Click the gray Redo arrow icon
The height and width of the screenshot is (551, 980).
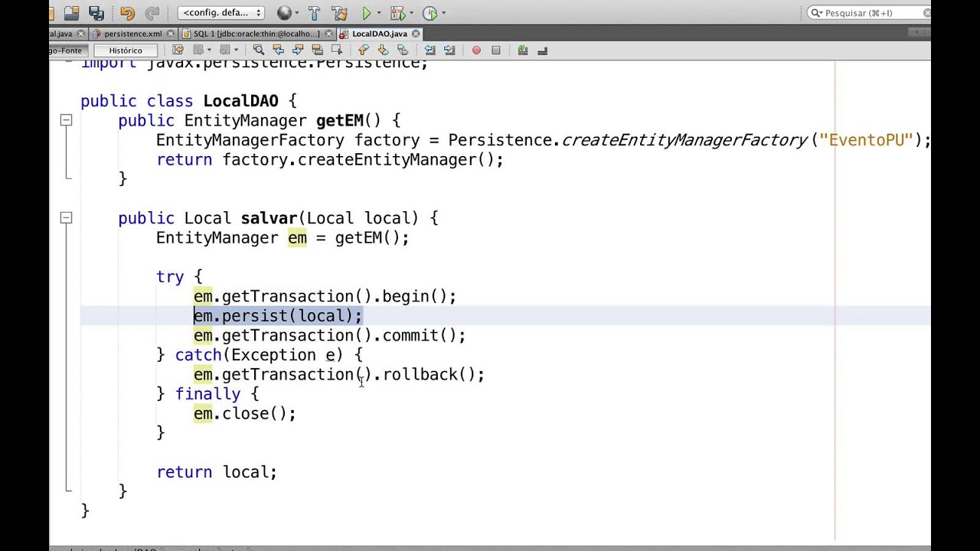[x=152, y=12]
